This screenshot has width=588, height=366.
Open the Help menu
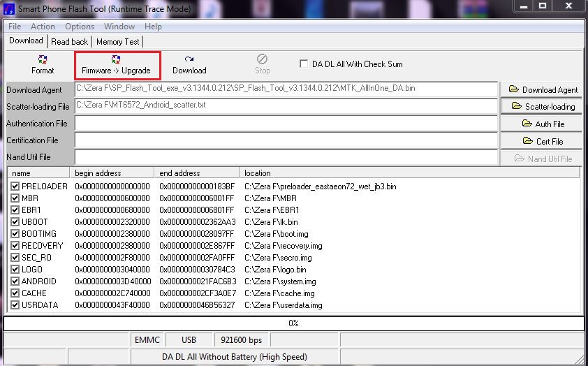(x=153, y=27)
